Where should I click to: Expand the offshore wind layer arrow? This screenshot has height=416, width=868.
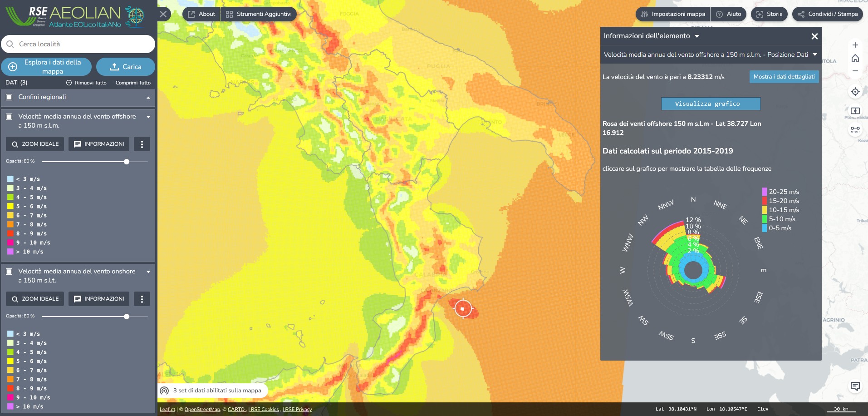pyautogui.click(x=148, y=117)
